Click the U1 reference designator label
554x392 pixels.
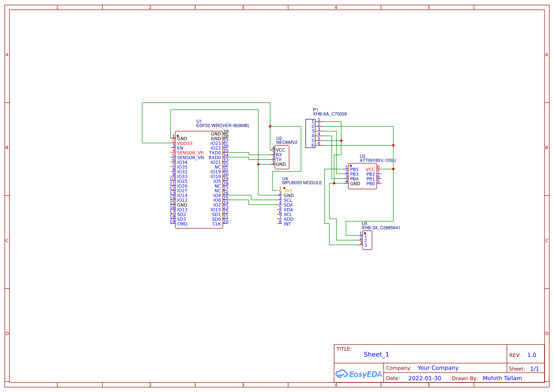(x=199, y=121)
